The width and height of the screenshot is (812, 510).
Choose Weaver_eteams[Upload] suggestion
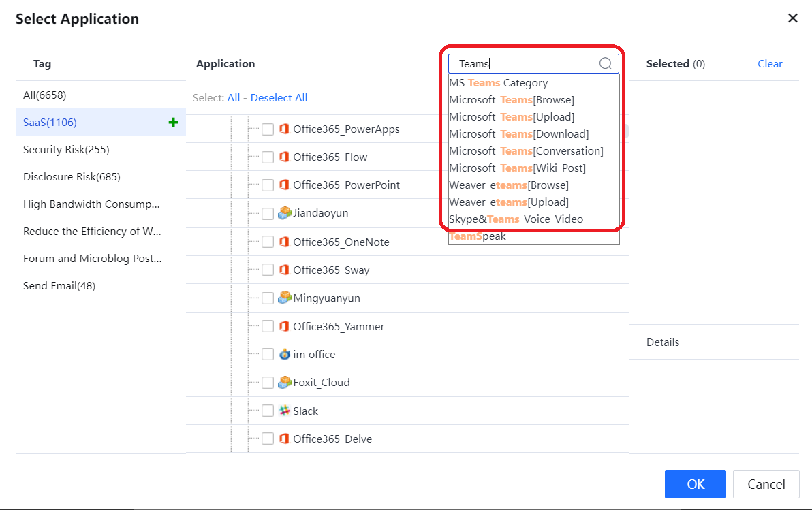coord(534,202)
